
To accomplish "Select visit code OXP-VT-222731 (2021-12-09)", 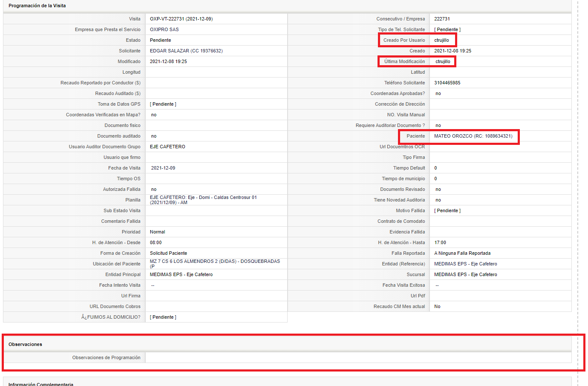I will point(181,19).
